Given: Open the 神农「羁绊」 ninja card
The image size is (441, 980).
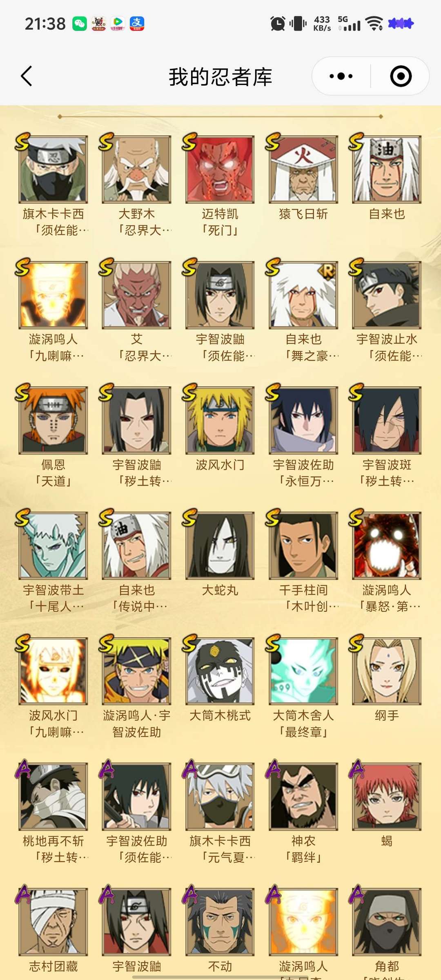Looking at the screenshot, I should click(303, 797).
